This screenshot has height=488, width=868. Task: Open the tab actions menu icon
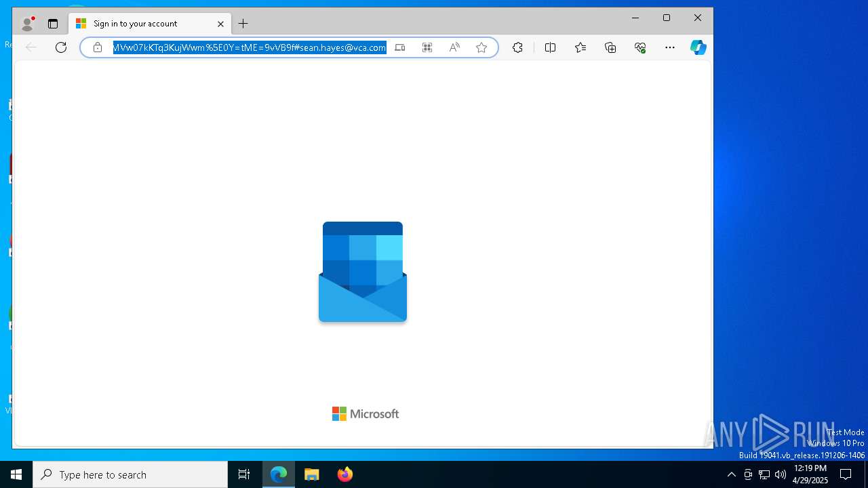[x=53, y=24]
